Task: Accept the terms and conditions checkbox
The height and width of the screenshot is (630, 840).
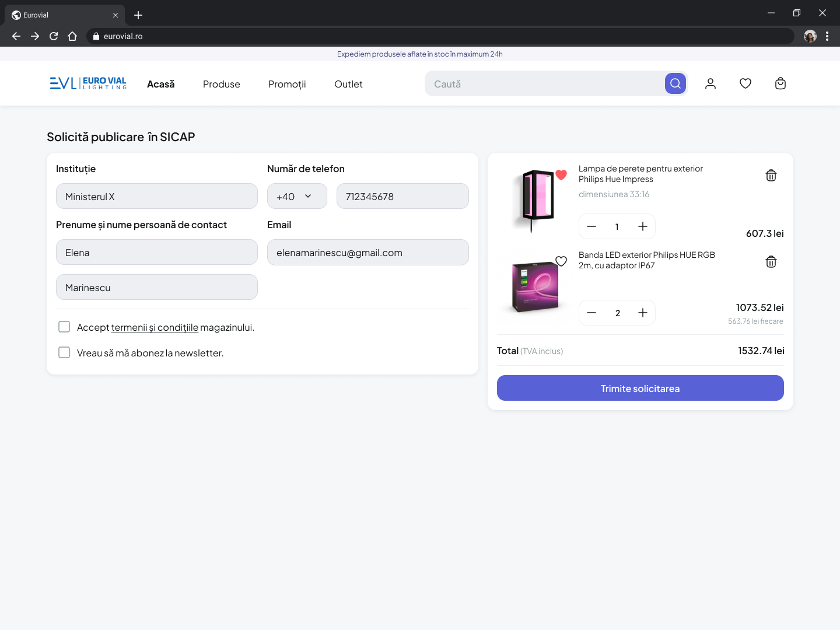Action: pos(64,327)
